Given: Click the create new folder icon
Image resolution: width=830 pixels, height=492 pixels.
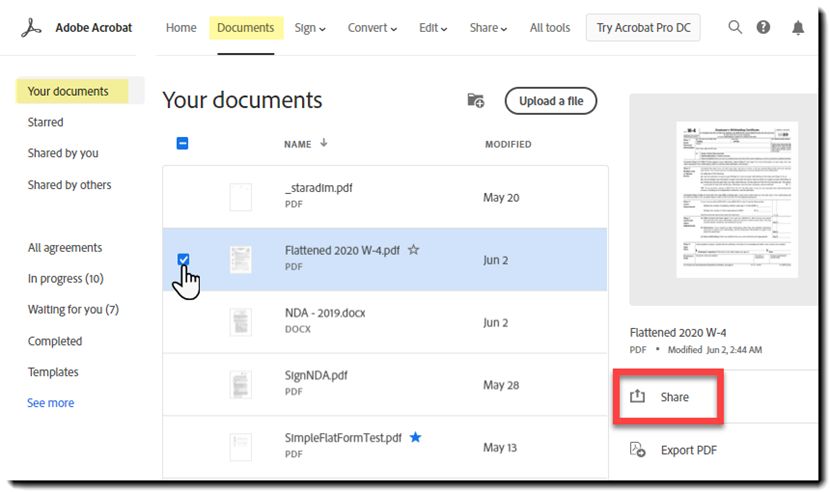Looking at the screenshot, I should tap(475, 100).
